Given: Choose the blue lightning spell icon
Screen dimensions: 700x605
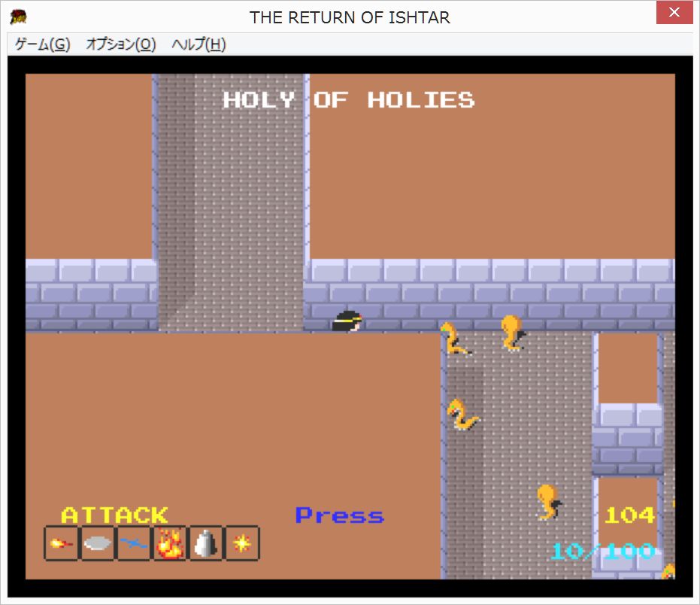Looking at the screenshot, I should pos(134,543).
